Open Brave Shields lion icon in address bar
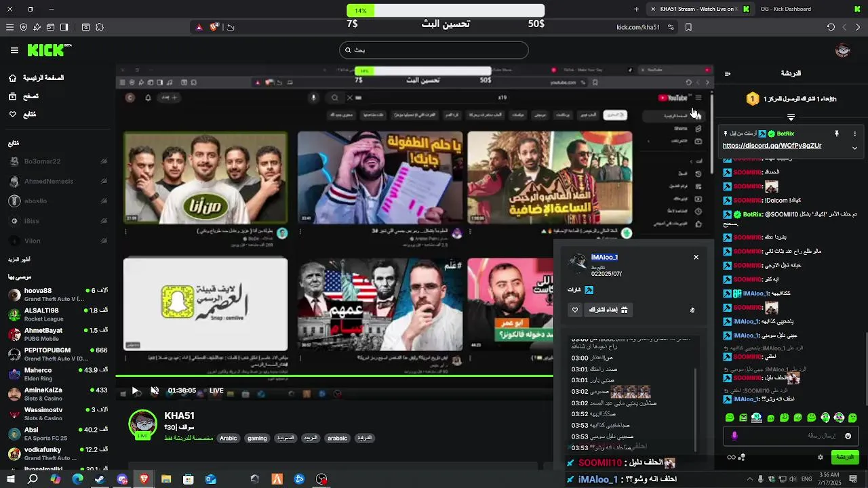This screenshot has width=868, height=488. pyautogui.click(x=214, y=27)
